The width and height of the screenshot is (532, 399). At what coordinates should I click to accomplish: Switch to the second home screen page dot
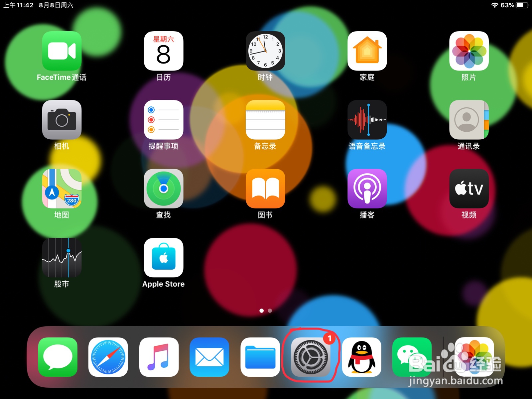pos(270,311)
